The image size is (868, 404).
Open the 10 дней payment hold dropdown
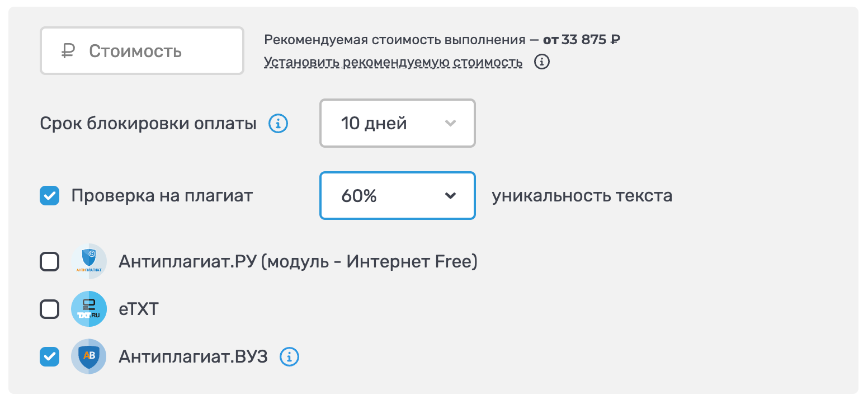tap(398, 123)
